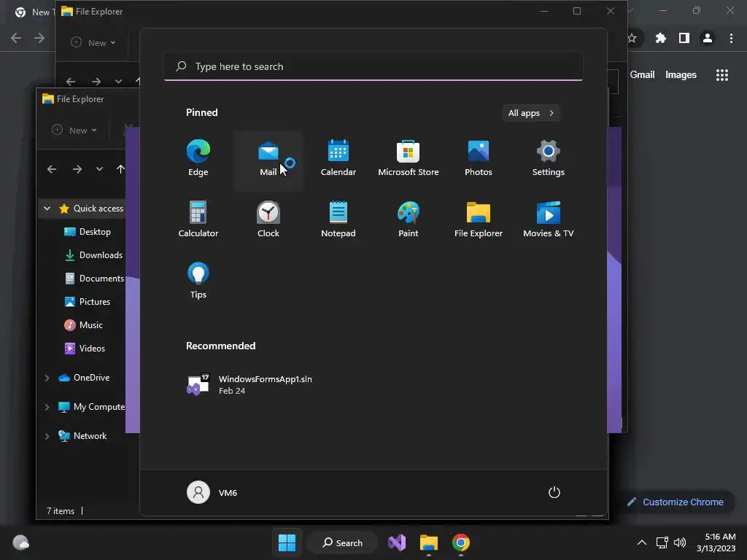Bookmark this page with star icon
Screen dimensions: 747x560
[x=632, y=38]
